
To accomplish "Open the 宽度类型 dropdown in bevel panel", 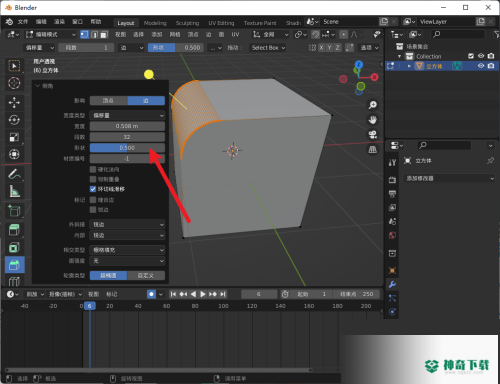I will [x=127, y=115].
